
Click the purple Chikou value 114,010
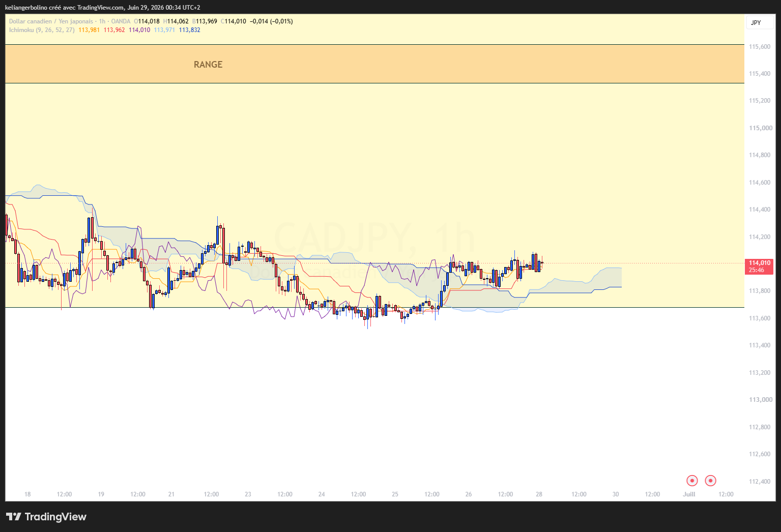click(139, 30)
